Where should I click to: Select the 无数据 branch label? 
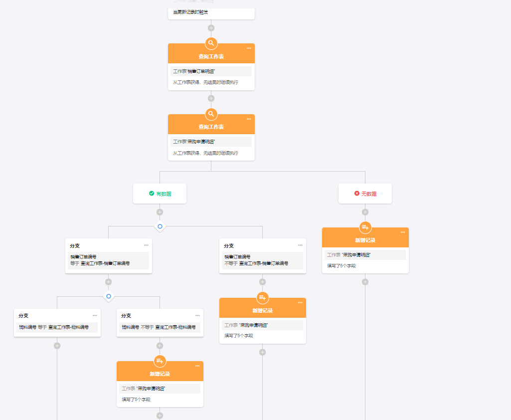pyautogui.click(x=365, y=194)
